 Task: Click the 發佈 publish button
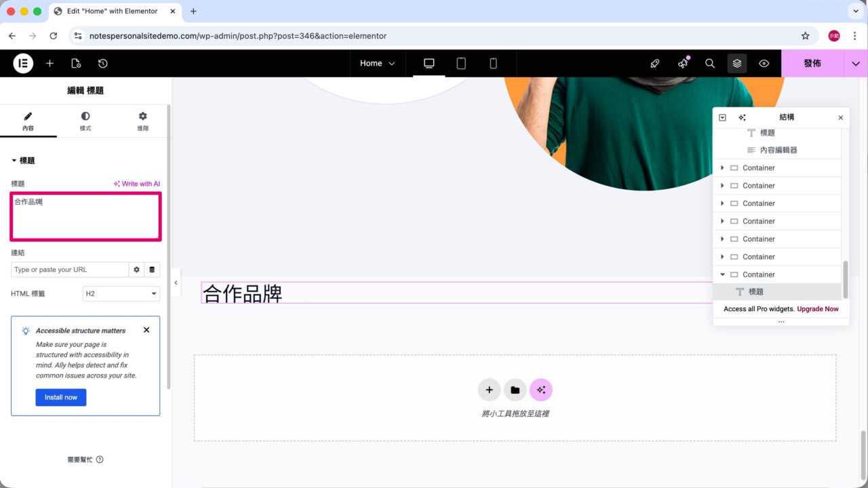coord(812,63)
